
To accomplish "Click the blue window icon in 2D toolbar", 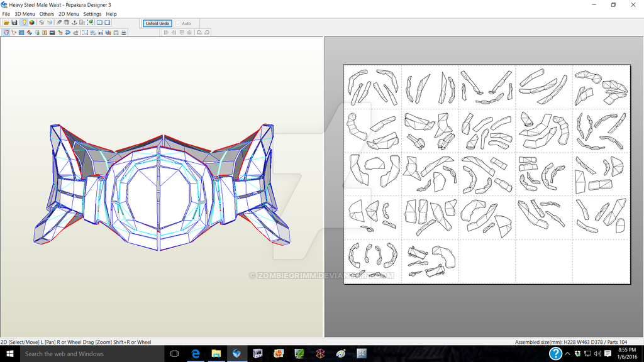I will point(21,33).
